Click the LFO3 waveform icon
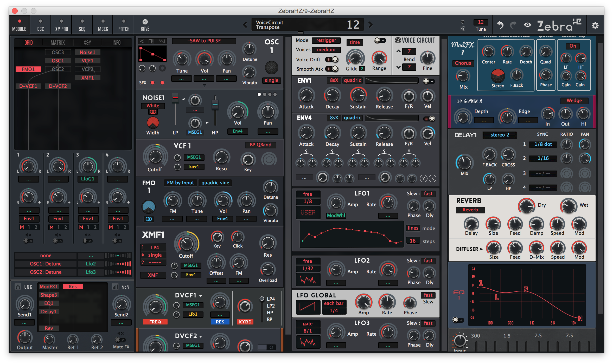613x364 pixels. click(308, 342)
